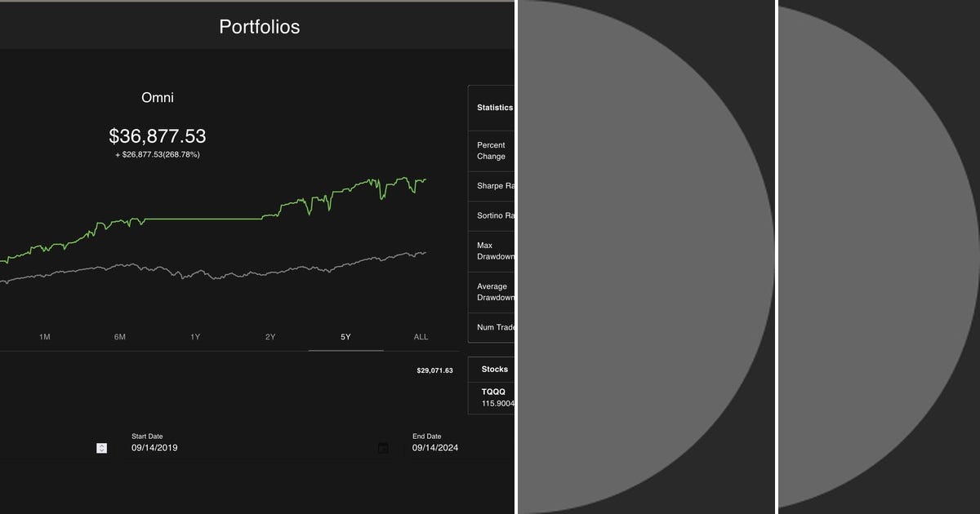This screenshot has width=980, height=514.
Task: Open the Statistics panel header
Action: tap(494, 107)
